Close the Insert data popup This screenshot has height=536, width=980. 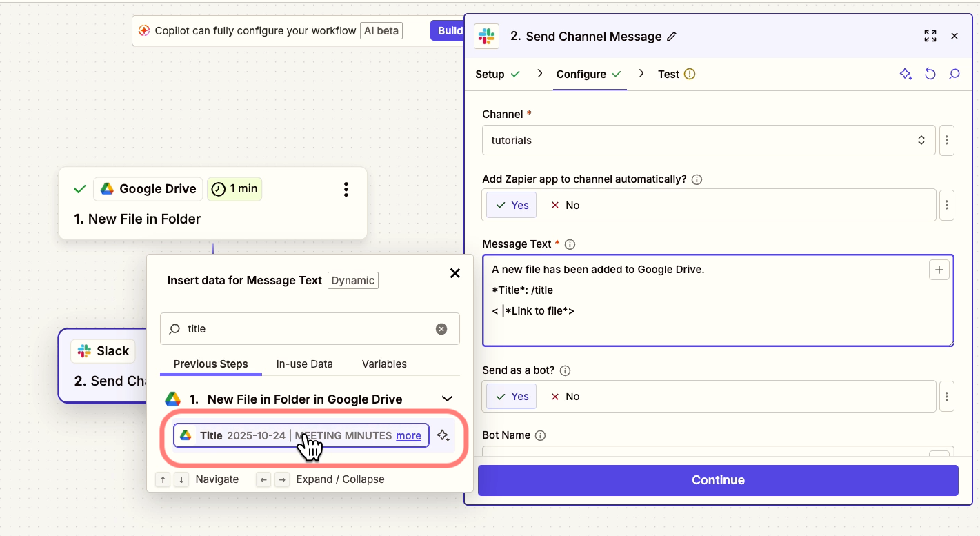(455, 273)
